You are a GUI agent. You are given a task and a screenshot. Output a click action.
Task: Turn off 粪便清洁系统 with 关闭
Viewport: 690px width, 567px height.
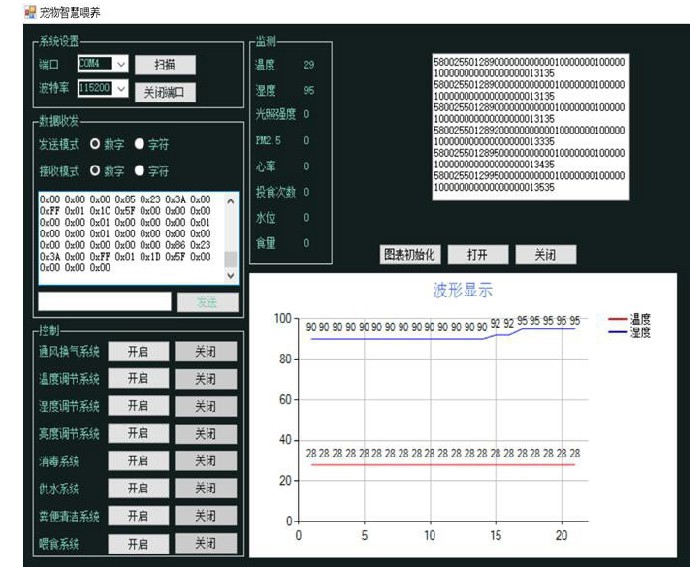(206, 515)
